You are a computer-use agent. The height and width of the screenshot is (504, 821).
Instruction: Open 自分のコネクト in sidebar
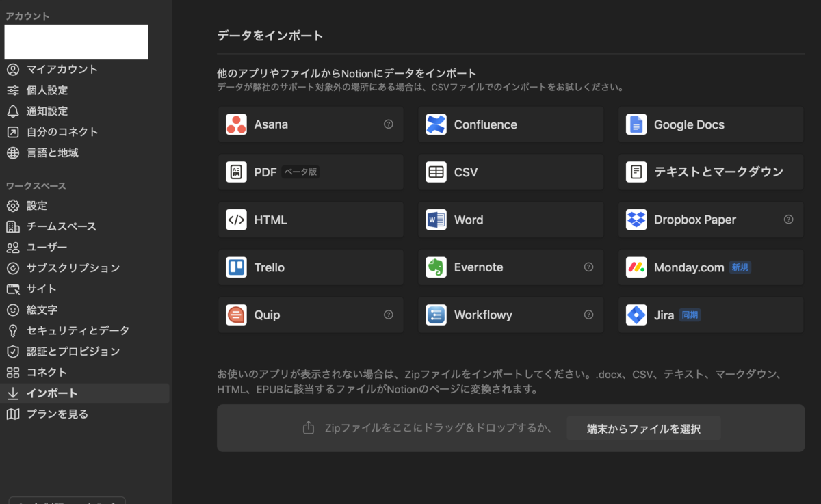pos(85,132)
